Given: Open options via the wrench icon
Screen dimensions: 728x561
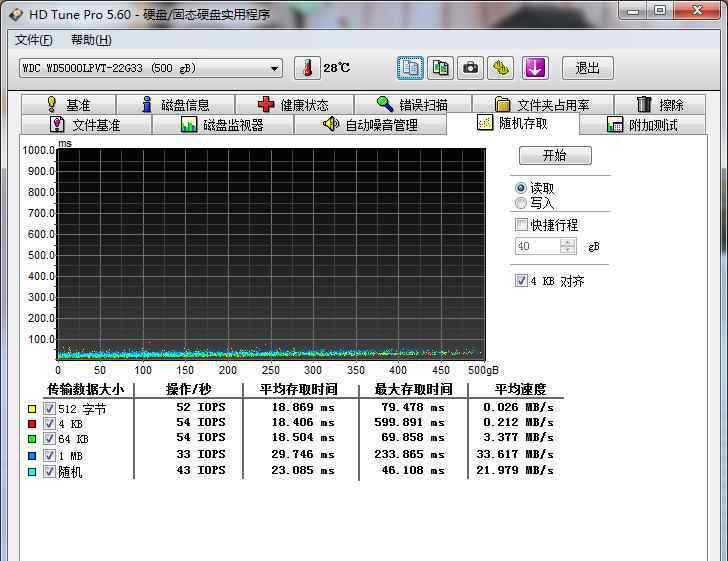Looking at the screenshot, I should coord(500,68).
